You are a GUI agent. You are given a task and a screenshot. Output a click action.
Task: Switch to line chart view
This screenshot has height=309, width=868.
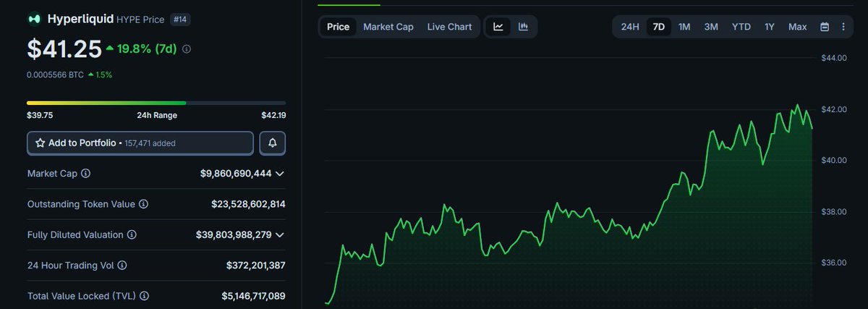[x=498, y=27]
